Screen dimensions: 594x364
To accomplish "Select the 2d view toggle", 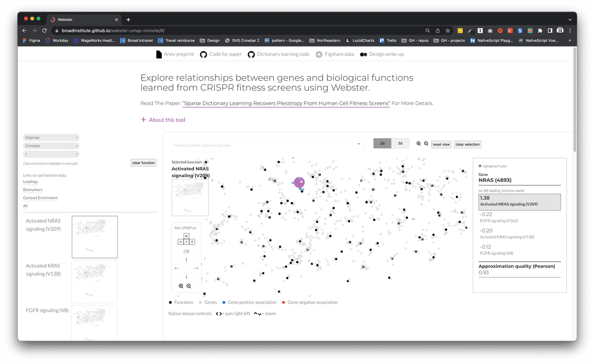I will (382, 143).
